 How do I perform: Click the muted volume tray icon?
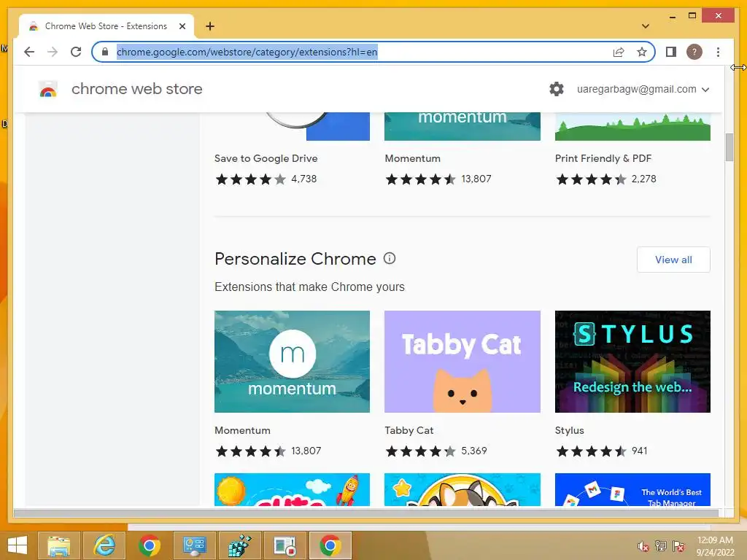[643, 546]
